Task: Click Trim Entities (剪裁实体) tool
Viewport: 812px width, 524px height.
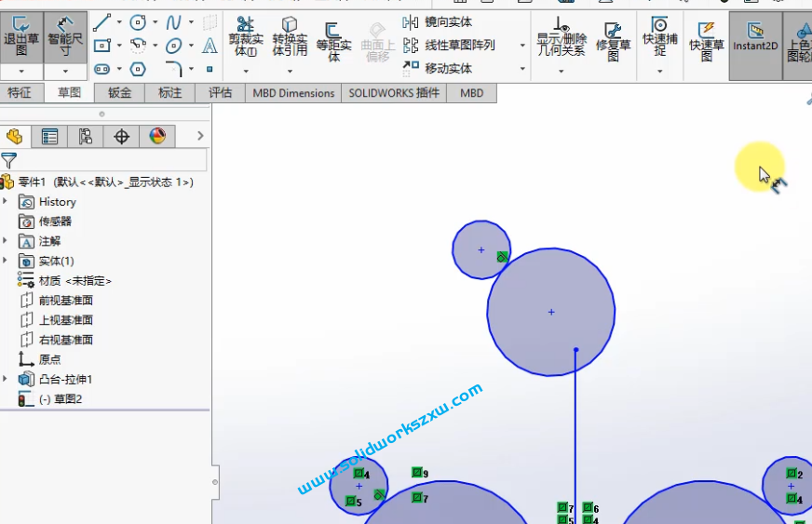Action: [x=246, y=36]
